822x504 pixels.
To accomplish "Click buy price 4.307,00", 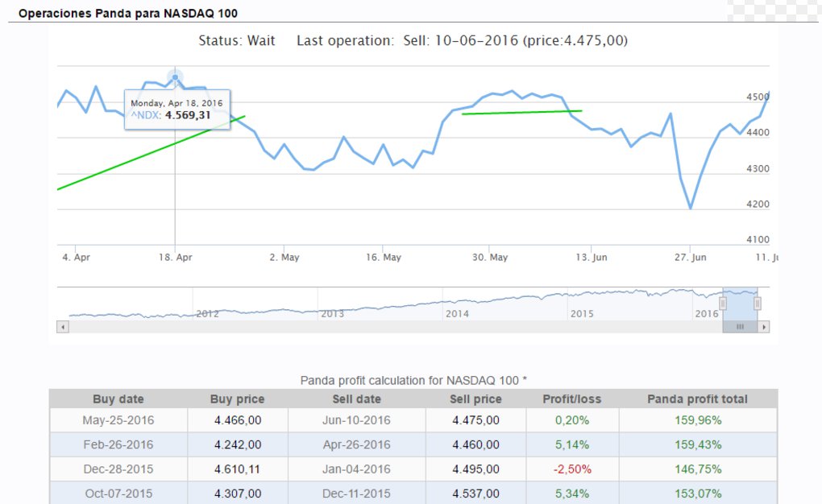I will 238,494.
